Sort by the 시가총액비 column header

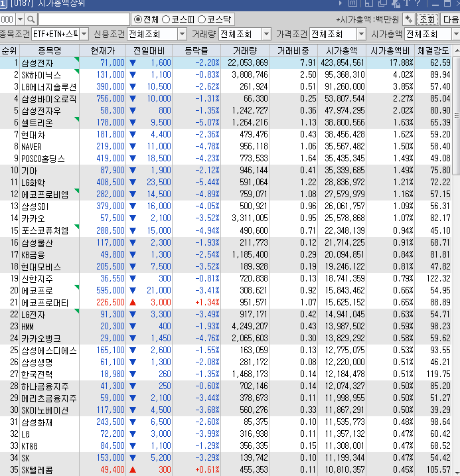pos(390,50)
